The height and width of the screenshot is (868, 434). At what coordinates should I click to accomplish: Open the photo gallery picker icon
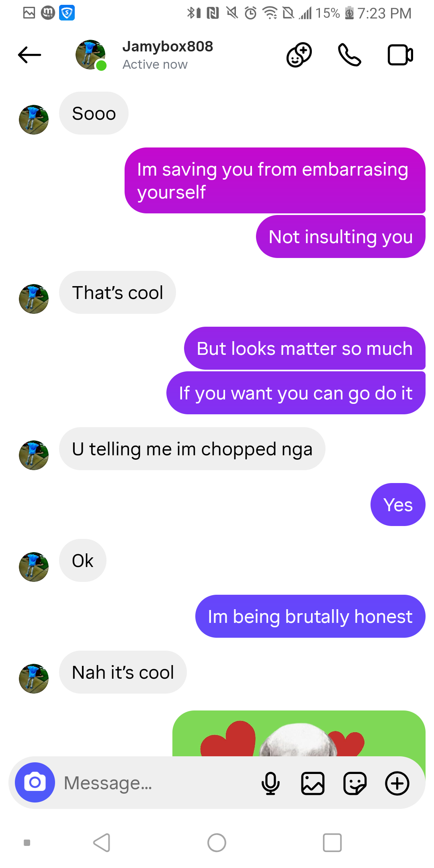coord(313,783)
